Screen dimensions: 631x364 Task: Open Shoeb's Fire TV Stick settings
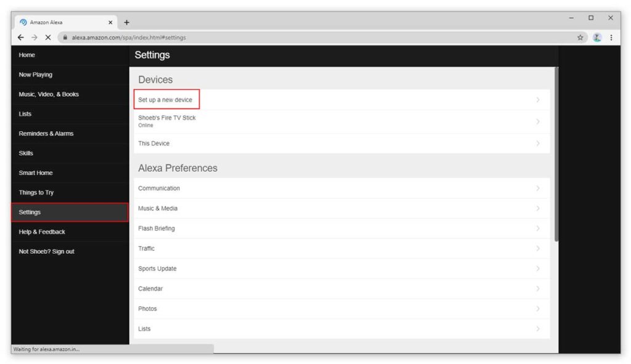pyautogui.click(x=341, y=121)
